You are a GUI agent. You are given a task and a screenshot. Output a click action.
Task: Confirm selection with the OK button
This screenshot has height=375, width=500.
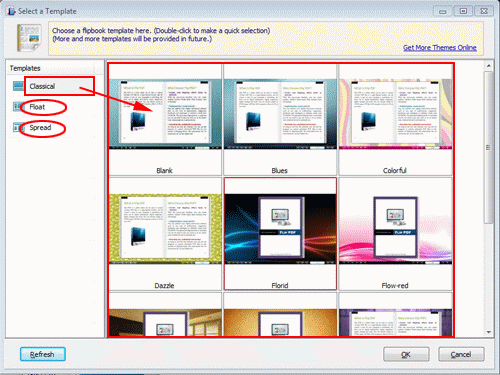point(406,354)
